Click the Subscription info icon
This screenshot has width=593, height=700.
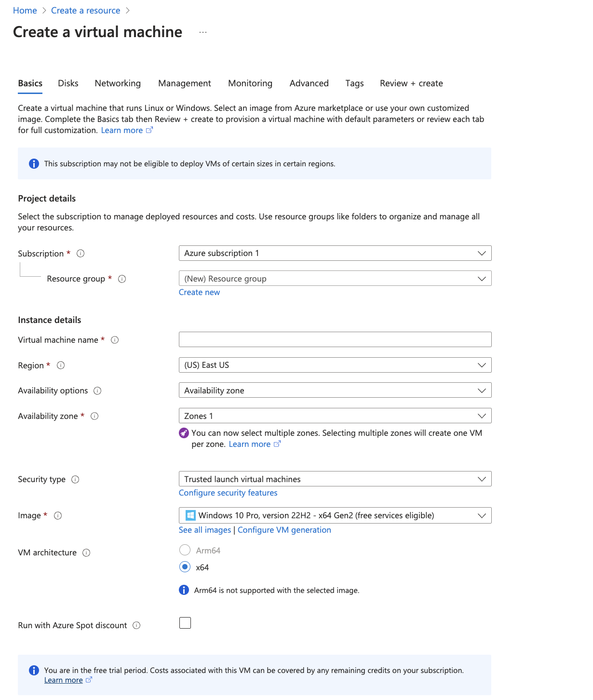click(x=81, y=254)
